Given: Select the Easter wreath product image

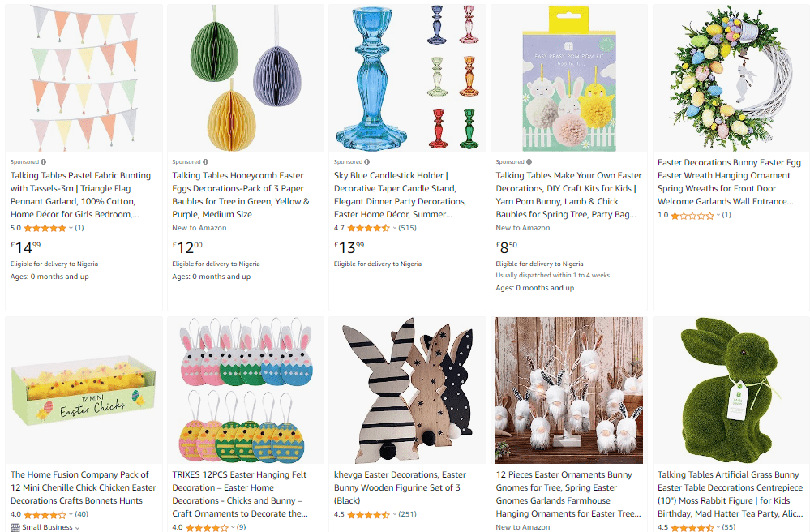Looking at the screenshot, I should point(731,78).
